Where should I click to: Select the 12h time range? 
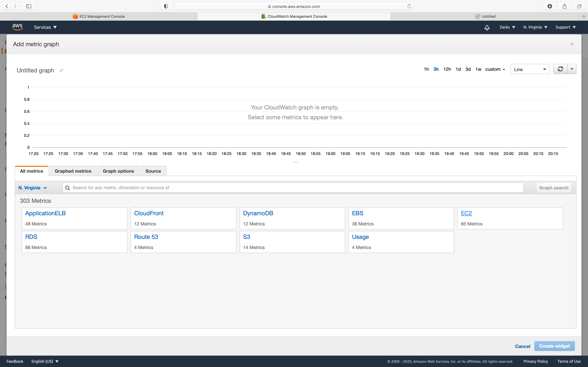[447, 69]
